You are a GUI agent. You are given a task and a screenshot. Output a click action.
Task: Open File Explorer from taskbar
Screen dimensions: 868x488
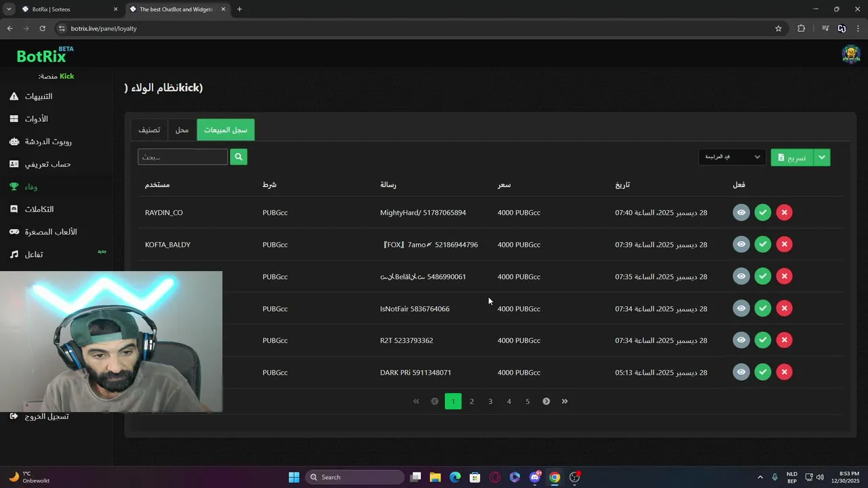tap(435, 477)
